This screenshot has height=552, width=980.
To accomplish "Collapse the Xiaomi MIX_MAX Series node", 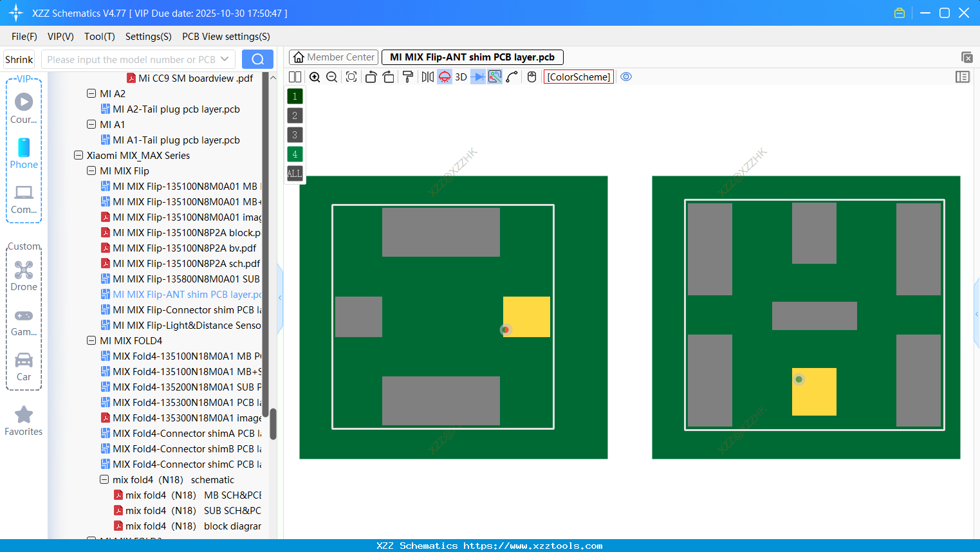I will tap(79, 156).
